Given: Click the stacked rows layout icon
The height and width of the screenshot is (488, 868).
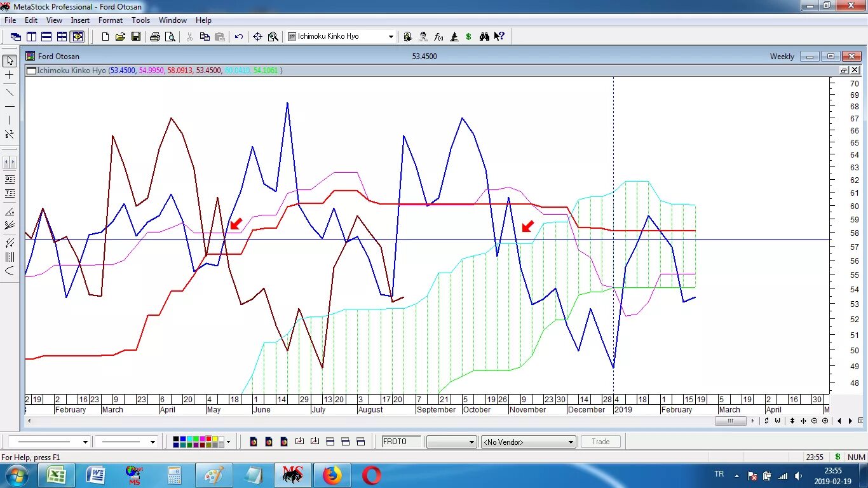Looking at the screenshot, I should click(46, 37).
